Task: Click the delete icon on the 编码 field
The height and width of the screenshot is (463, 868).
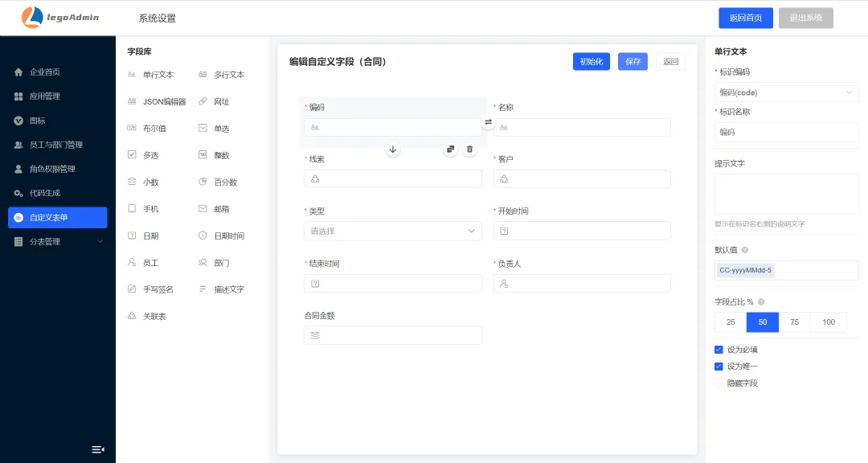Action: tap(470, 150)
